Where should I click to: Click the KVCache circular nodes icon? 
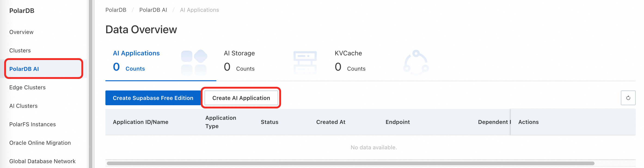(x=416, y=63)
